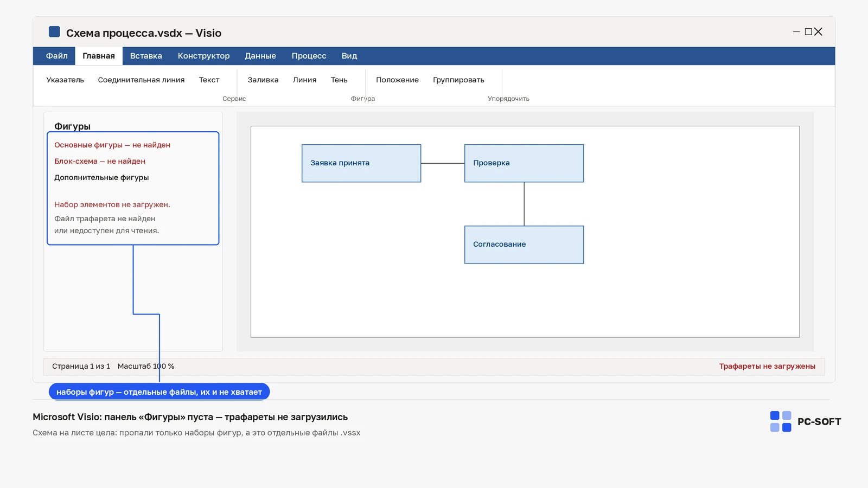Click the Упорядочить group label

(x=508, y=99)
